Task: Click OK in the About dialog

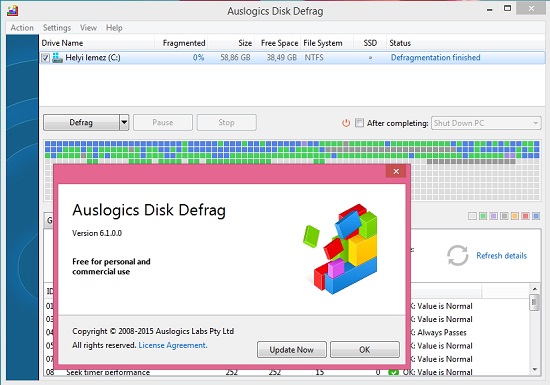Action: pos(364,350)
